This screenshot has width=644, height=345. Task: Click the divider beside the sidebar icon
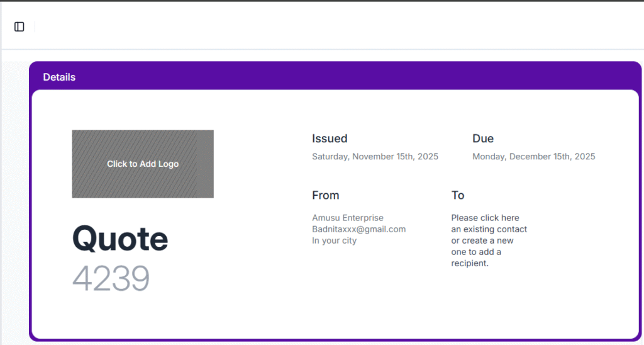pyautogui.click(x=35, y=26)
